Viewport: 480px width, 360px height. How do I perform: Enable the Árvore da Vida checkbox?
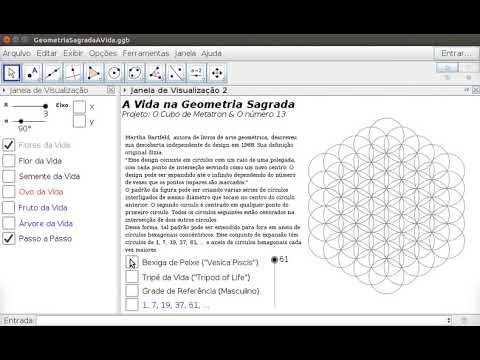(x=9, y=223)
